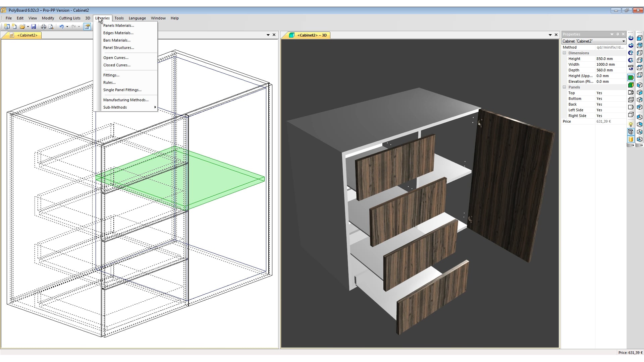
Task: Collapse the Dimensions section in Properties
Action: [565, 53]
